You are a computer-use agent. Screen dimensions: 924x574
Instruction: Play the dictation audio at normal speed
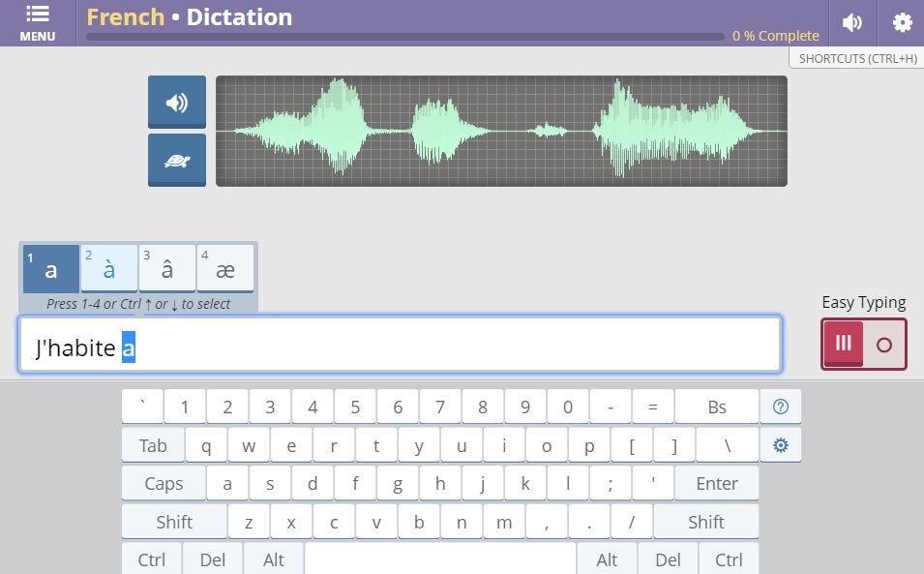click(177, 102)
